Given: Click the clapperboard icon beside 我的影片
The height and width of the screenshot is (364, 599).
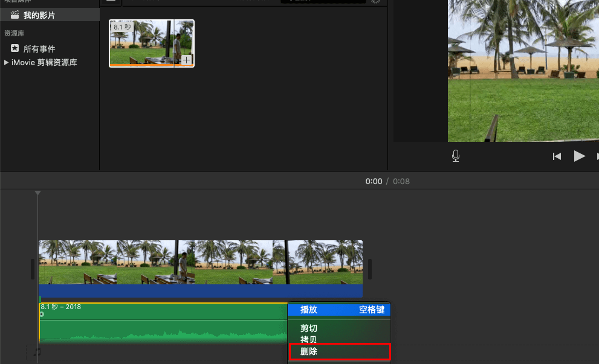Looking at the screenshot, I should [15, 15].
